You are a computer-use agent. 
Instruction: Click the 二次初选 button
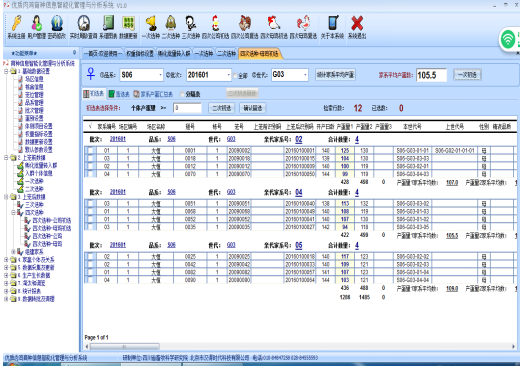click(x=222, y=108)
